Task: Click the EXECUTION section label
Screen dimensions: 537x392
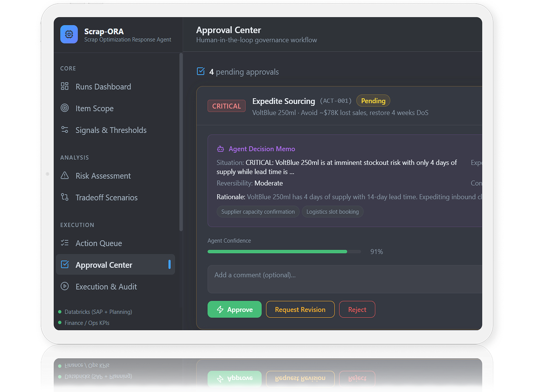Action: point(77,225)
